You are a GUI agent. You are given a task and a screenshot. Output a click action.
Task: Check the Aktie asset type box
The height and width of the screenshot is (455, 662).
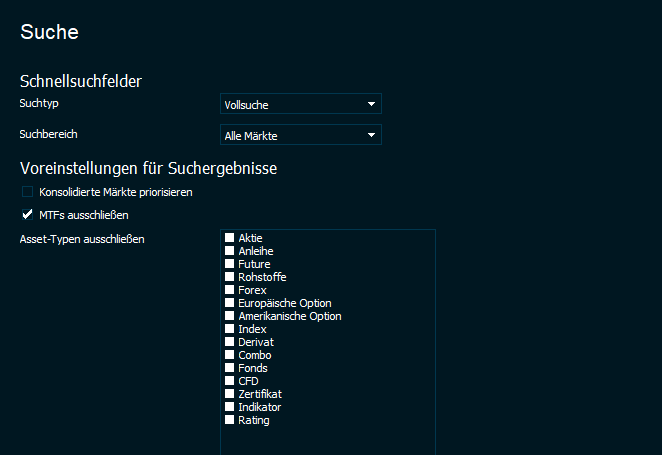(x=230, y=238)
